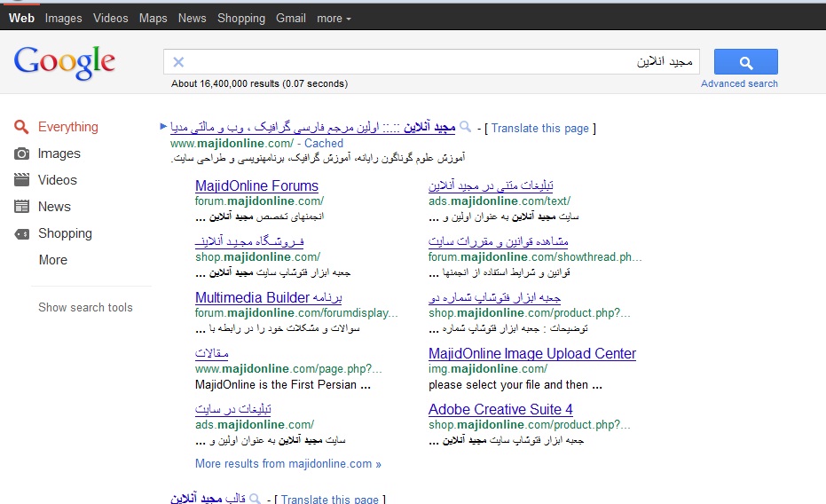Select Shopping filter in left sidebar

(65, 234)
